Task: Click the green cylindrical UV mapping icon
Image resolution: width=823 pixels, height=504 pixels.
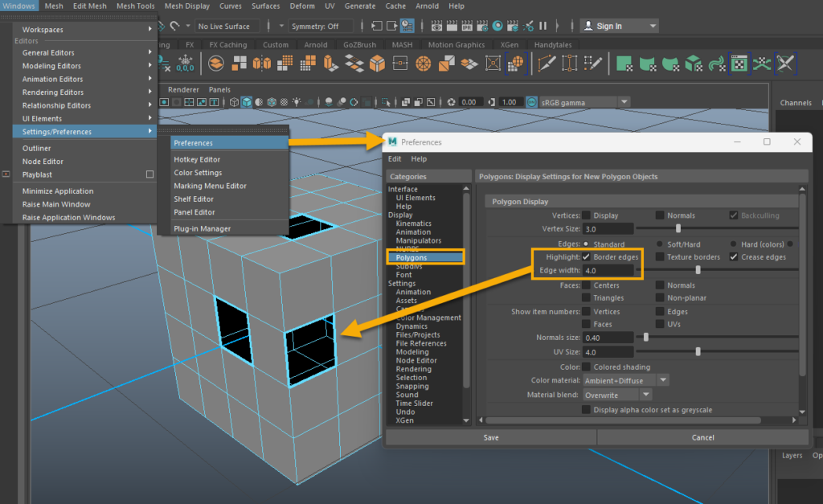Action: click(x=647, y=64)
